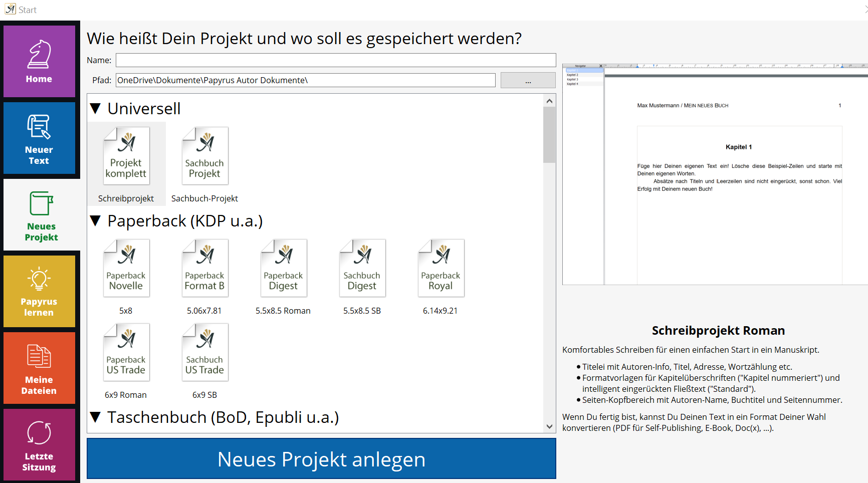Choose the Sachbuch US Trade 6x9 template
Screen dimensions: 868x483
(204, 352)
